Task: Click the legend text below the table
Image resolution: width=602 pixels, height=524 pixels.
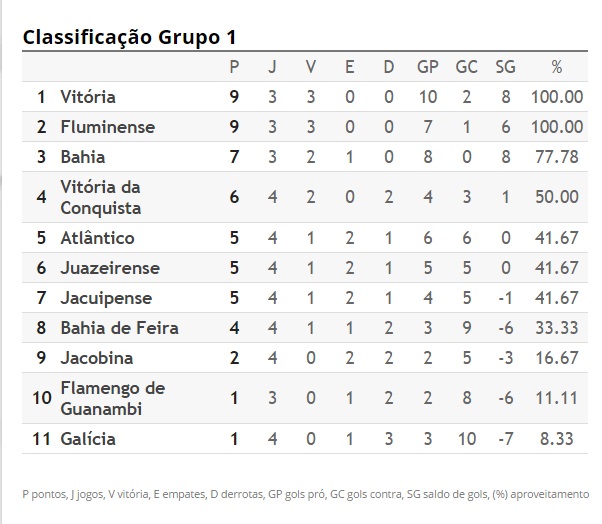Action: pyautogui.click(x=305, y=494)
